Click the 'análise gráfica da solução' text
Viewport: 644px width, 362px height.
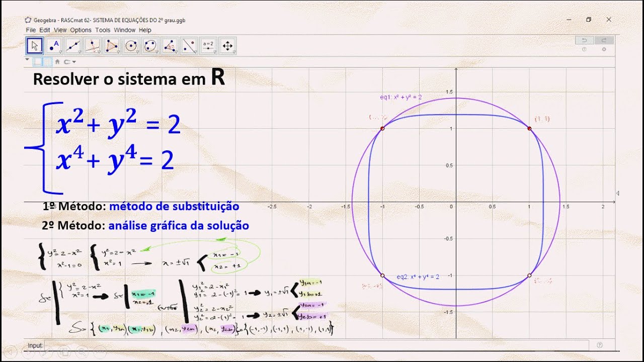[179, 226]
